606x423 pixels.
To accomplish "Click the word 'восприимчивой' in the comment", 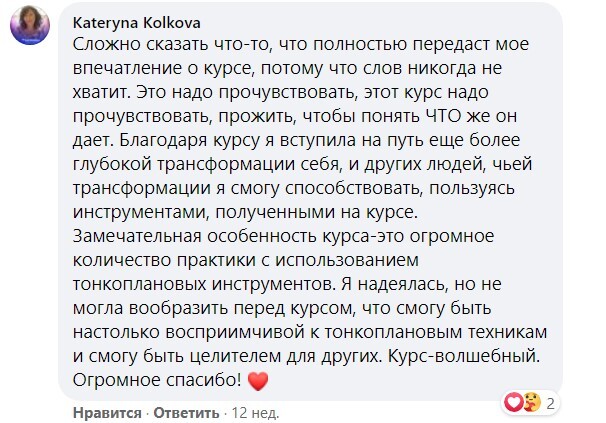I will tap(235, 332).
